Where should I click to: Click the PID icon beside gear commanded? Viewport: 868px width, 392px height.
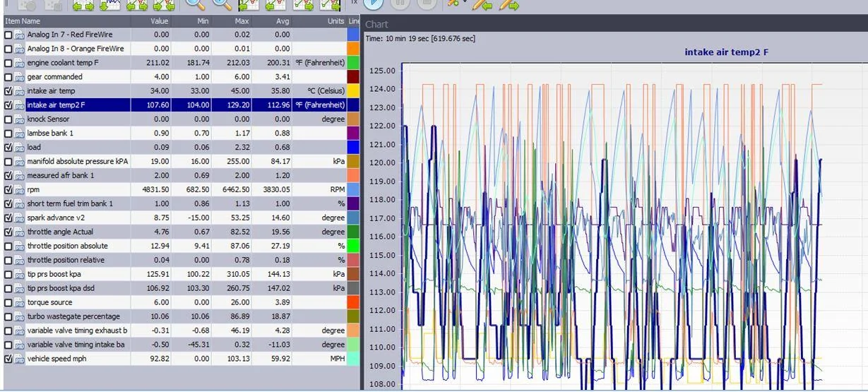click(20, 77)
